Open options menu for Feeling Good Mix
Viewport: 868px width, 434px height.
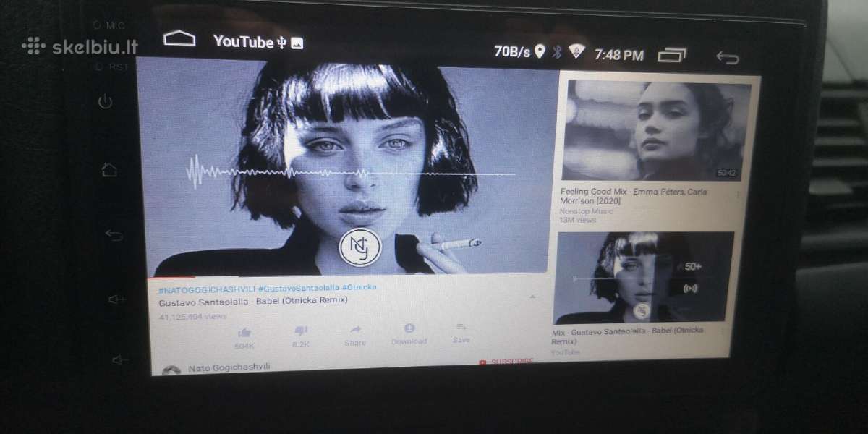[x=739, y=195]
